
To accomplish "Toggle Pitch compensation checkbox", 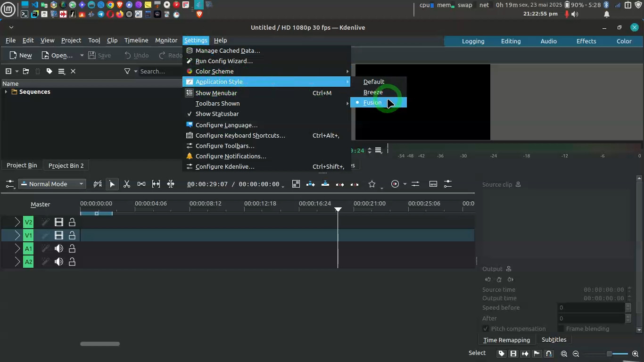I will pos(486,329).
